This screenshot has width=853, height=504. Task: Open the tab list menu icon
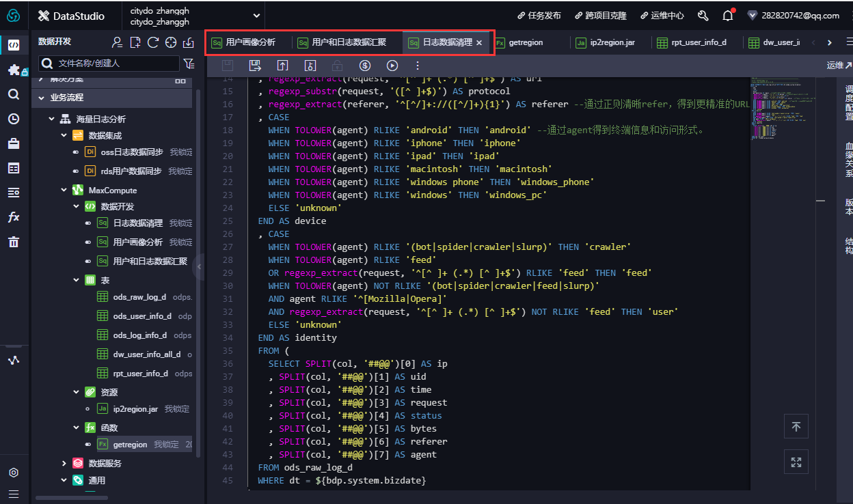pyautogui.click(x=849, y=42)
